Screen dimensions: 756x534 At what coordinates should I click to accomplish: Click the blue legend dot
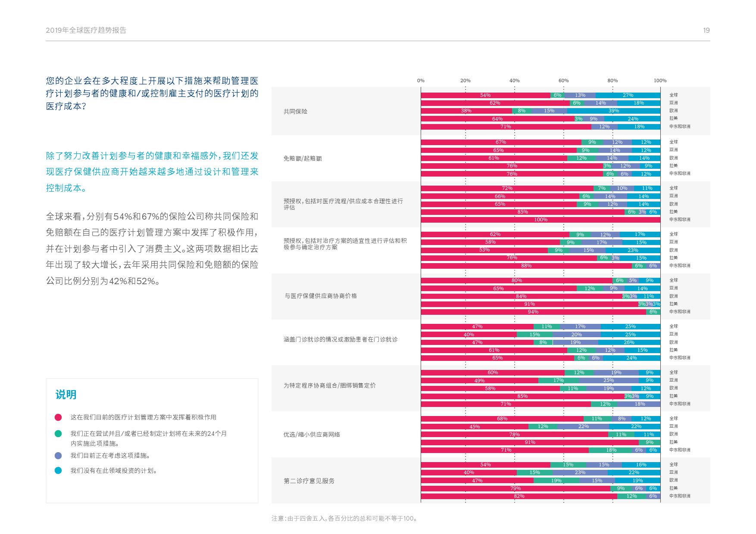[x=58, y=471]
